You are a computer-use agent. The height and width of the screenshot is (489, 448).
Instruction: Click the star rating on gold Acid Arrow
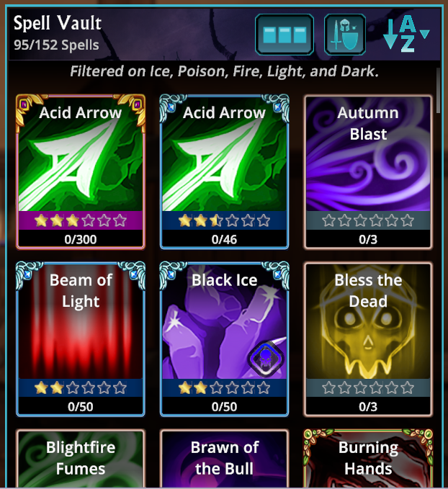[81, 220]
